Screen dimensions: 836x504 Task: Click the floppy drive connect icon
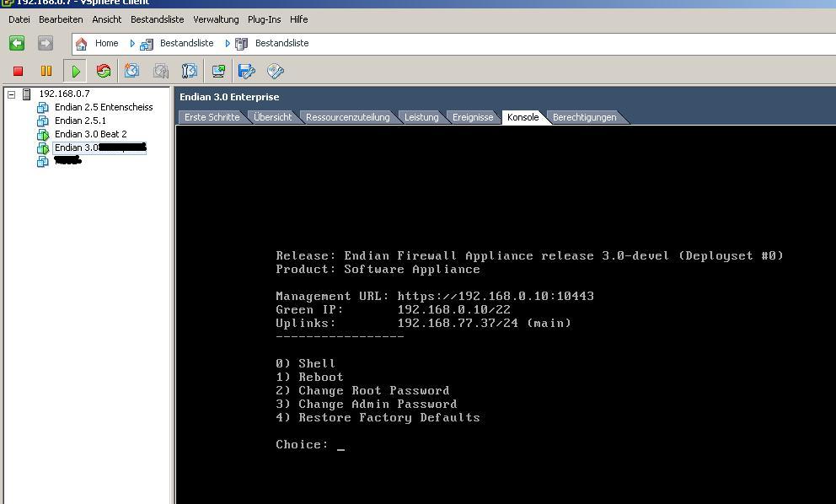pyautogui.click(x=247, y=72)
